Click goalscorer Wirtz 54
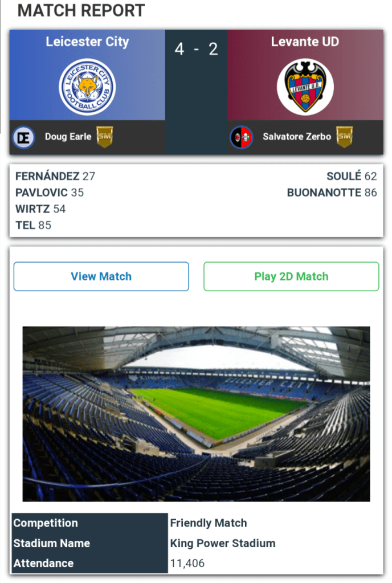This screenshot has height=583, width=392. pyautogui.click(x=40, y=209)
